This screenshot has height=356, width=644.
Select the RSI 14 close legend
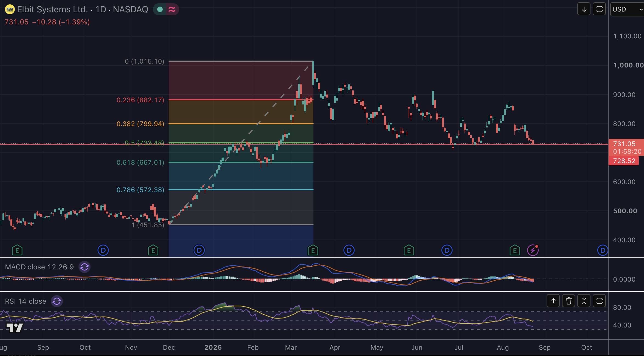(26, 301)
